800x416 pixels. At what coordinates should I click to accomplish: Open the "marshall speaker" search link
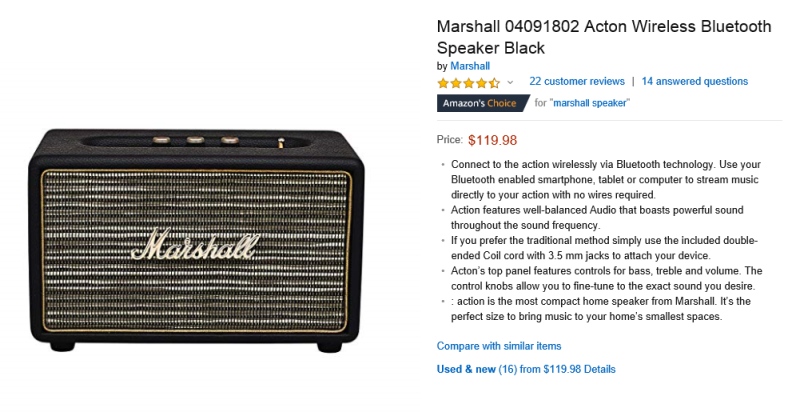pos(590,103)
